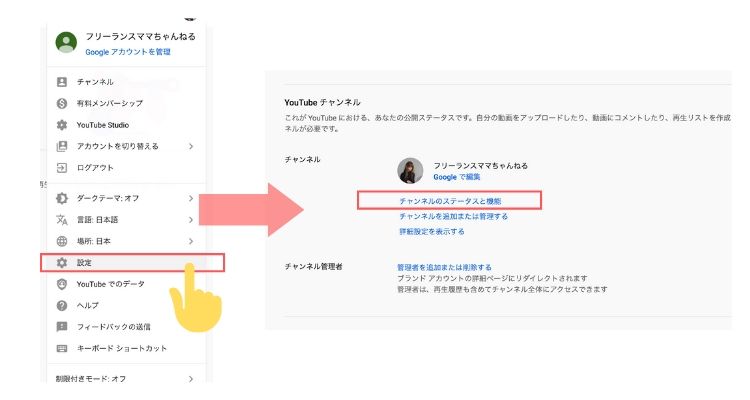Viewport: 750px width, 400px height.
Task: Open チャンネルのステータスと機能 link
Action: pos(450,201)
